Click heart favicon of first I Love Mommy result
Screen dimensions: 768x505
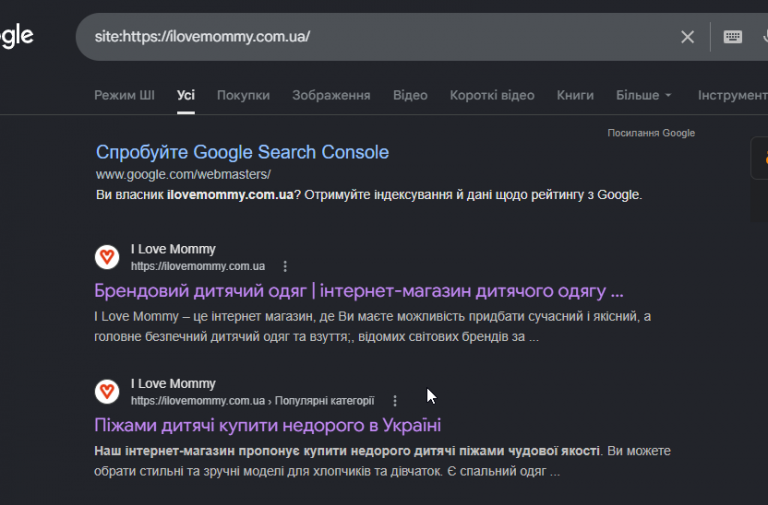[x=107, y=257]
